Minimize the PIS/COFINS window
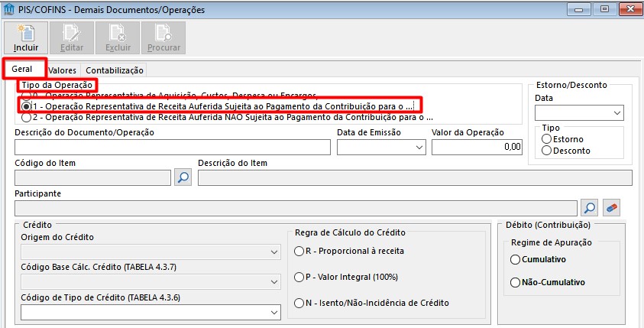The height and width of the screenshot is (328, 644). click(x=580, y=9)
